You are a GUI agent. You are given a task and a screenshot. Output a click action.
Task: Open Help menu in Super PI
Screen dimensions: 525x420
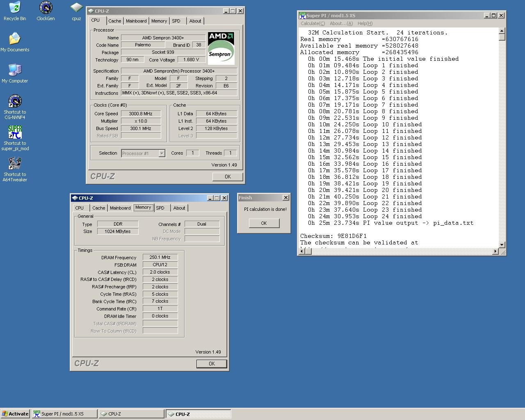pos(365,23)
